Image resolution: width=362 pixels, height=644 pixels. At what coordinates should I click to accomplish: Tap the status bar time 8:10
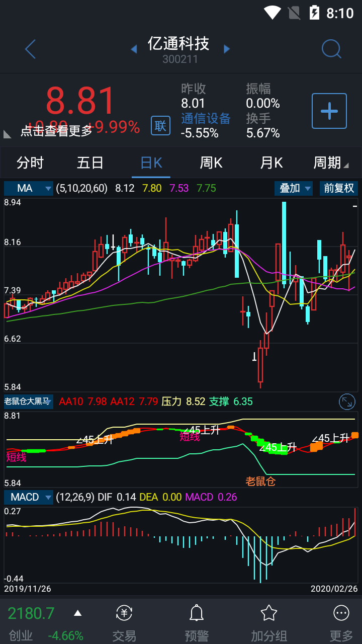point(340,13)
